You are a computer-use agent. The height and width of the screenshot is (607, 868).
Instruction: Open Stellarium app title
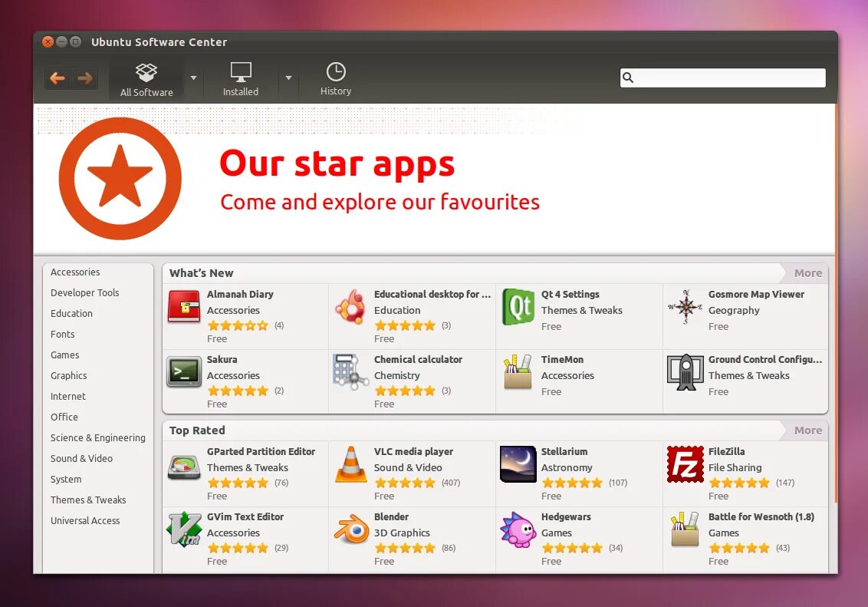564,451
